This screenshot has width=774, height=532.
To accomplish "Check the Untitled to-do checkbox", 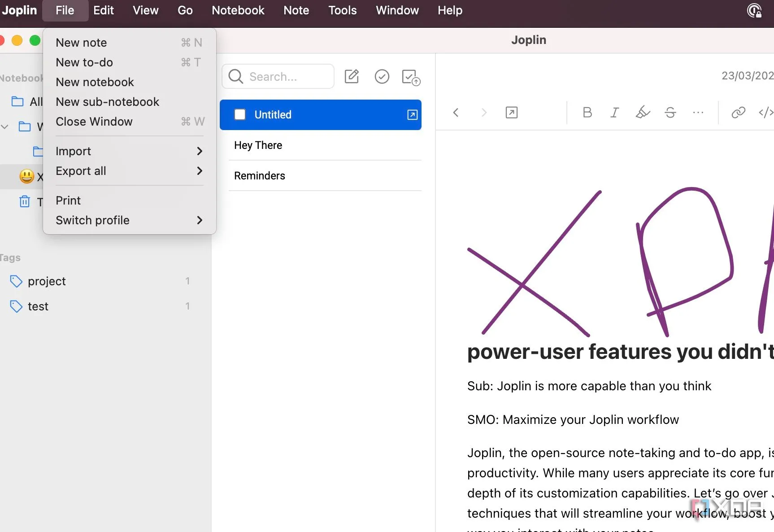I will click(x=240, y=115).
